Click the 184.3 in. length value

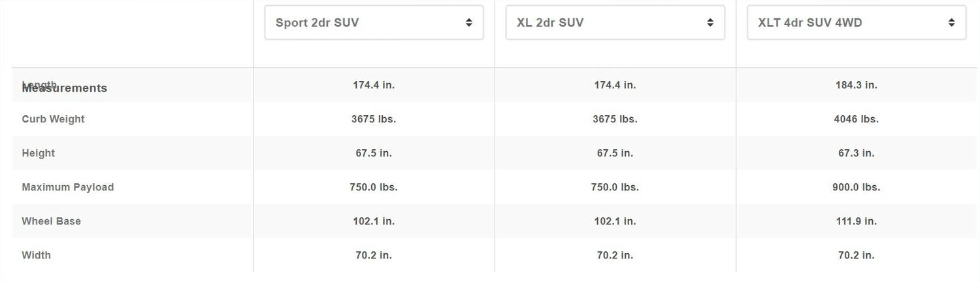point(856,85)
